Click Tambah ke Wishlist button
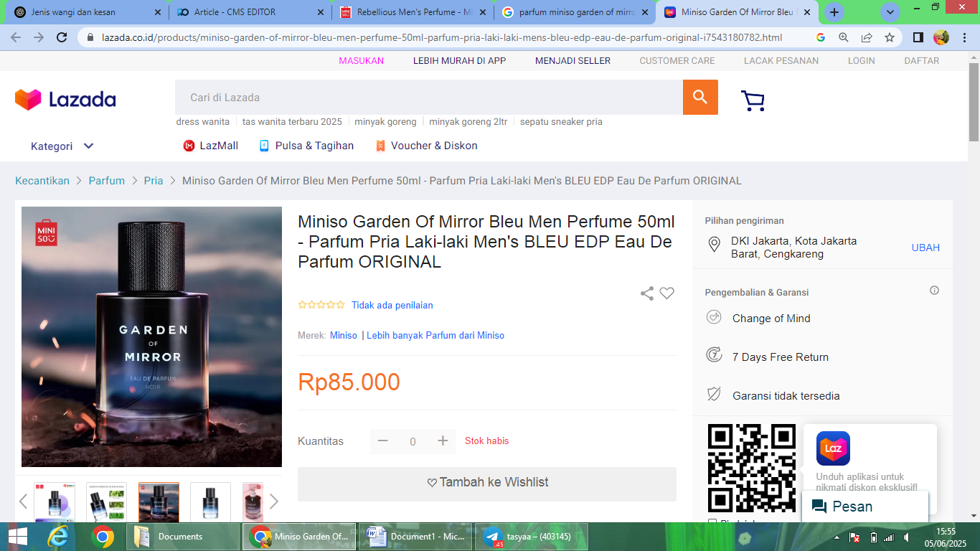Image resolution: width=980 pixels, height=551 pixels. coord(487,483)
